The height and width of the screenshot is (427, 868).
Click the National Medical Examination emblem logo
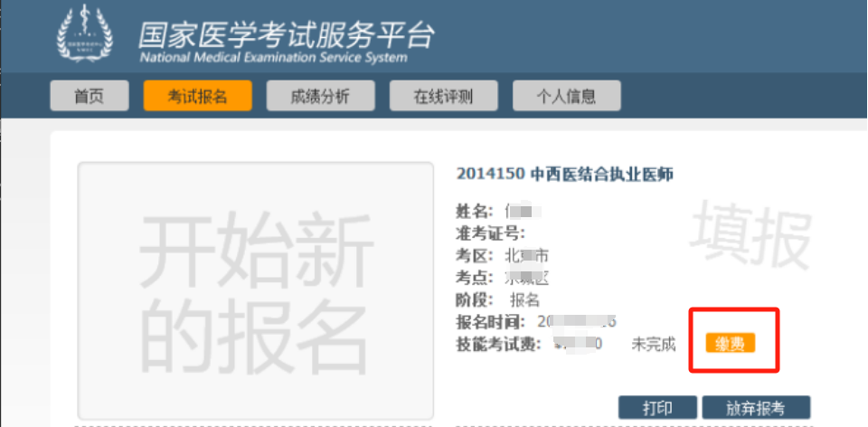click(x=86, y=36)
